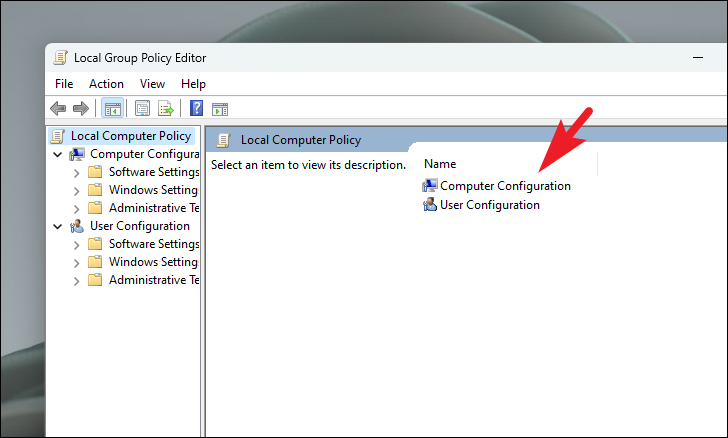The image size is (728, 438).
Task: Select User Configuration label in left tree
Action: [140, 226]
